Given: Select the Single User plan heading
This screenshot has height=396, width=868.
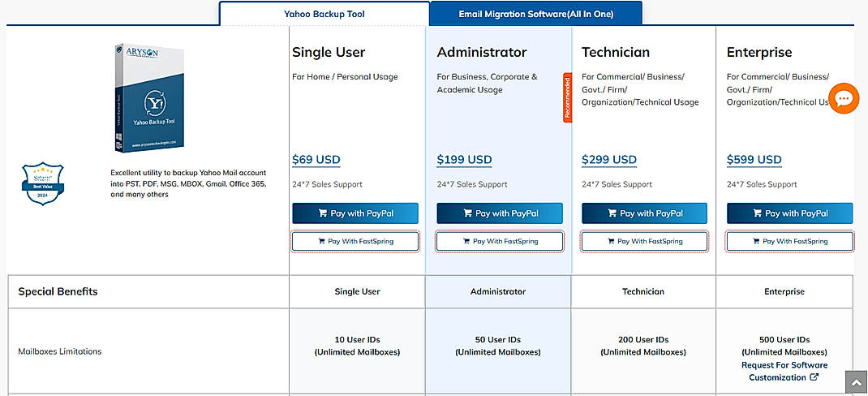Looking at the screenshot, I should coord(329,52).
